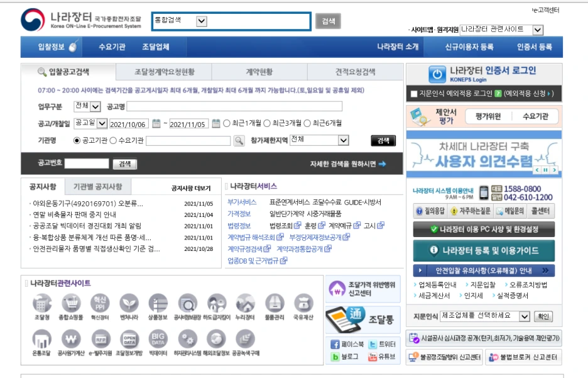Open the 공사원가계산 won symbol icon
588x378 pixels.
[x=71, y=339]
